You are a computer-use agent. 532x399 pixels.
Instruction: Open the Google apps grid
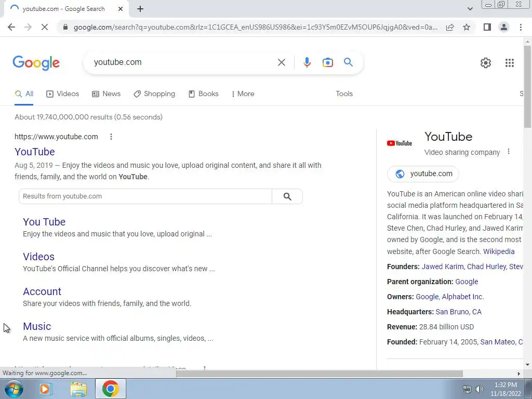(x=509, y=63)
